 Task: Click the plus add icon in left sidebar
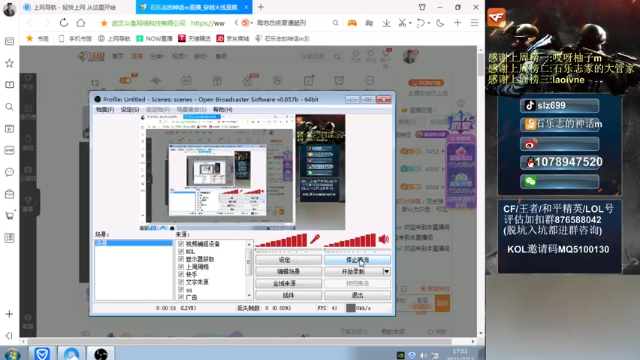(9, 314)
